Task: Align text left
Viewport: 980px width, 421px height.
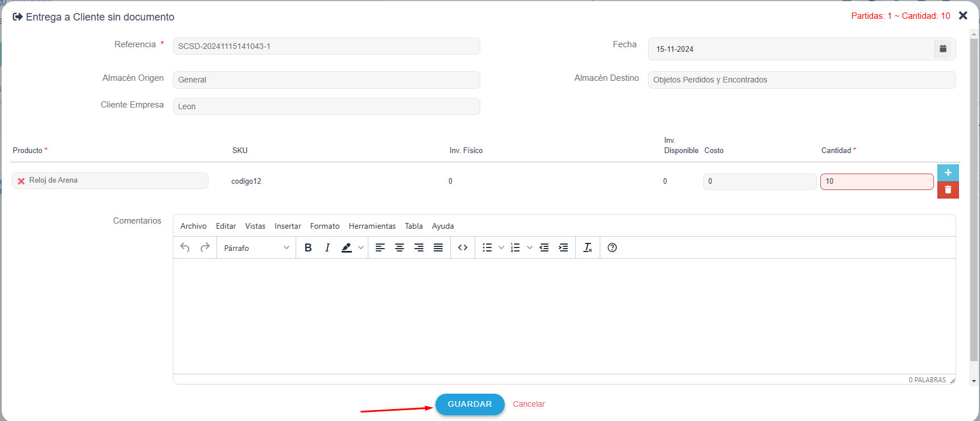Action: coord(380,247)
